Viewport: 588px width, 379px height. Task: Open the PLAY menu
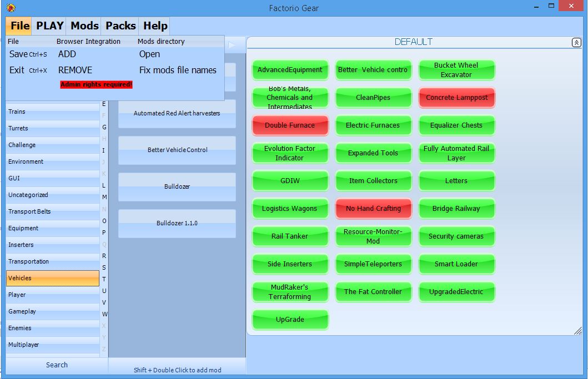50,26
